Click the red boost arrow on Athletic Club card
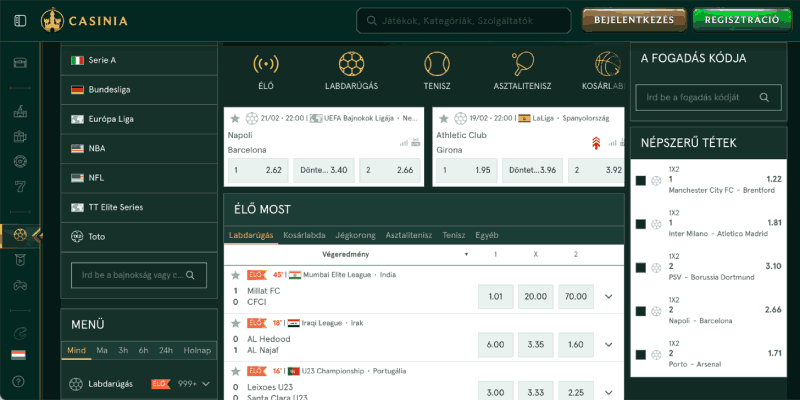 [596, 143]
